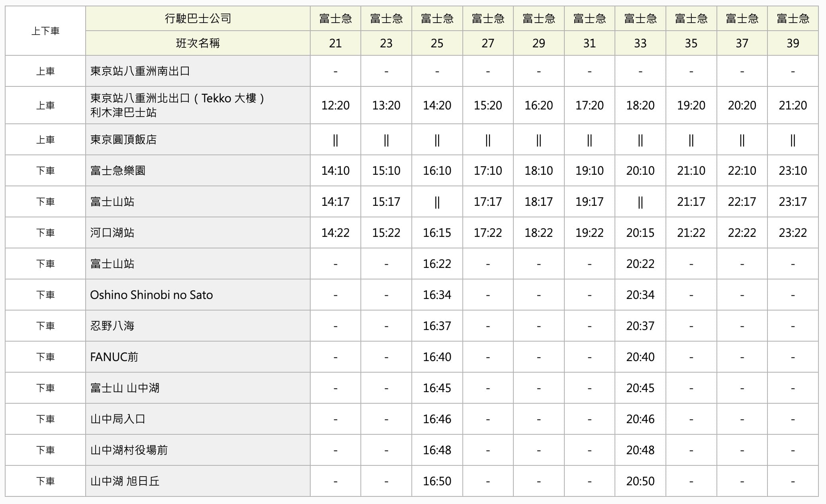Select the FANUC前 stop name
The image size is (826, 504).
[114, 357]
